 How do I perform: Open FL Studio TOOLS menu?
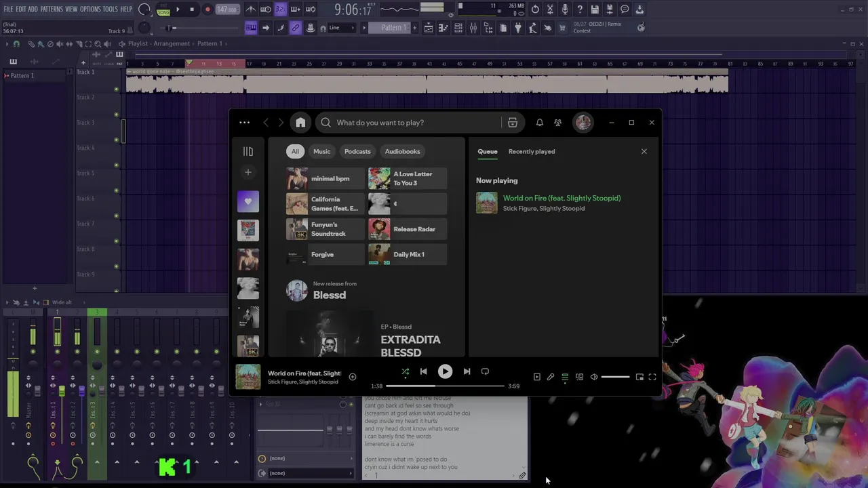pyautogui.click(x=110, y=9)
